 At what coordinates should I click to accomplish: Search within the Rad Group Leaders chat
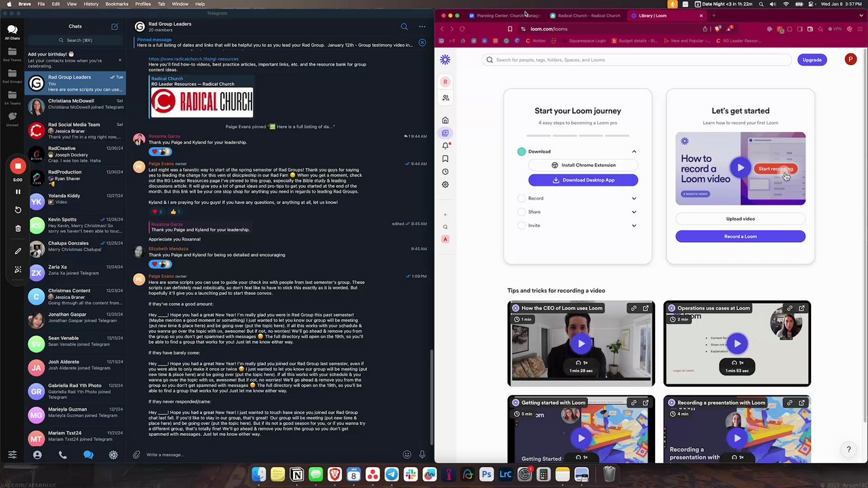point(404,26)
